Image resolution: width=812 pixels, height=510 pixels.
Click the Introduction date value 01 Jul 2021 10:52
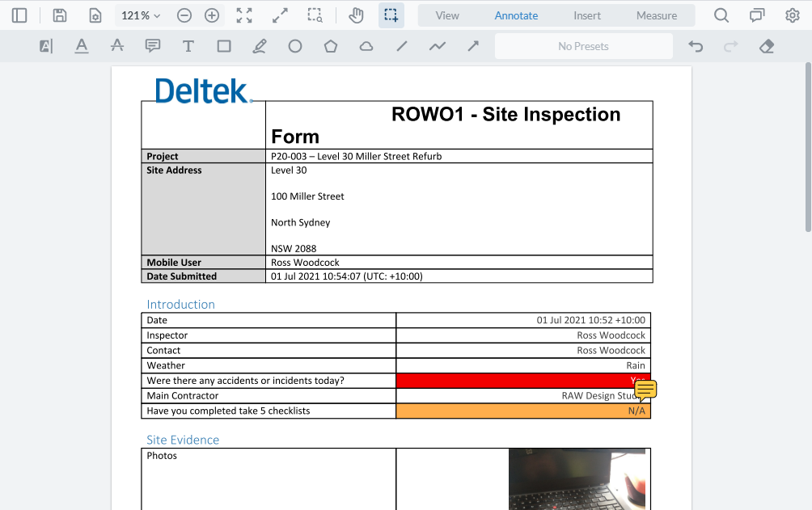[591, 321]
